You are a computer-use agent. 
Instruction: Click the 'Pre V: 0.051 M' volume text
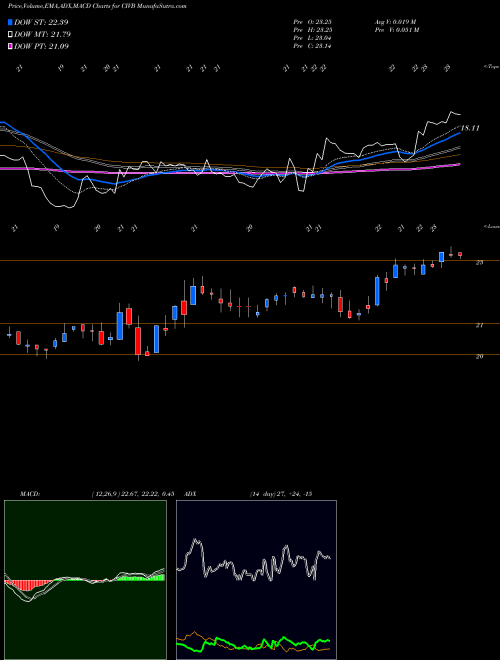coord(396,30)
